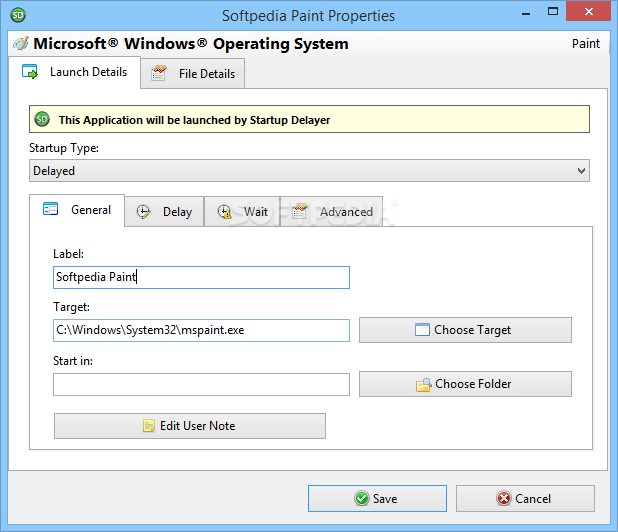The height and width of the screenshot is (532, 618).
Task: Open the Startup Type dropdown
Action: coord(309,171)
